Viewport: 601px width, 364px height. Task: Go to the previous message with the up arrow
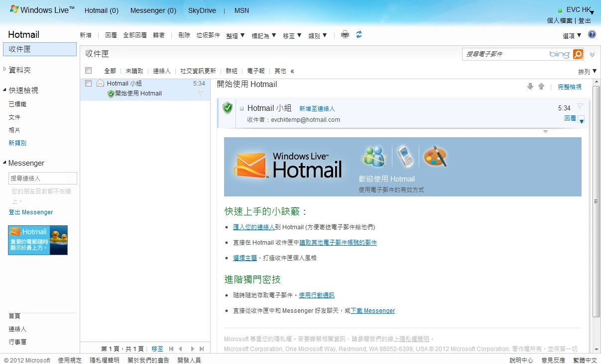point(541,87)
